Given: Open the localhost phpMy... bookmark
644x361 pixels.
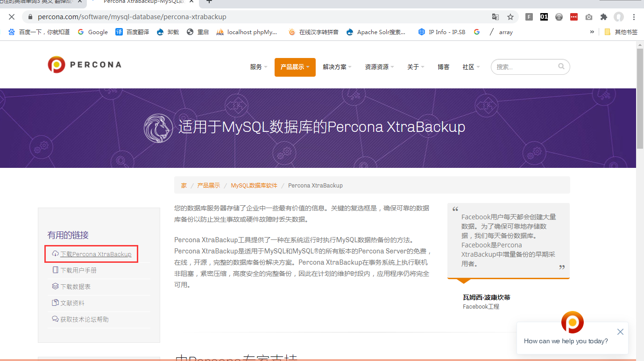Looking at the screenshot, I should point(247,32).
